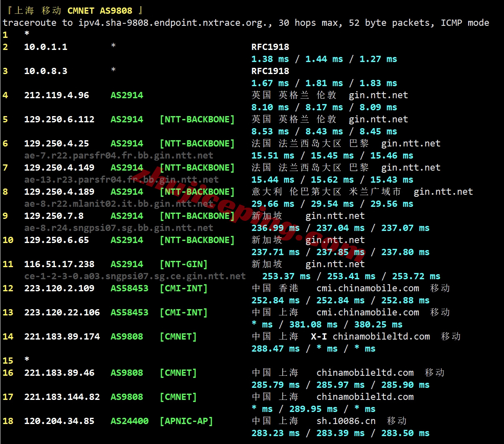The image size is (504, 444).
Task: Click hostname 'ae-8.r24.sngpsi07.sg.bb.gin.ntt.net'
Action: coord(119,228)
